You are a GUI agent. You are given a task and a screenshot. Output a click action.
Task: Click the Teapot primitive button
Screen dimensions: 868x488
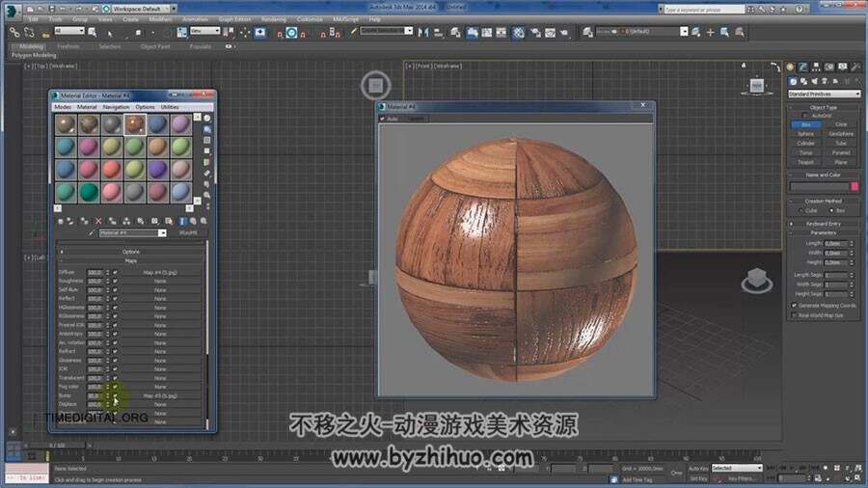point(806,162)
